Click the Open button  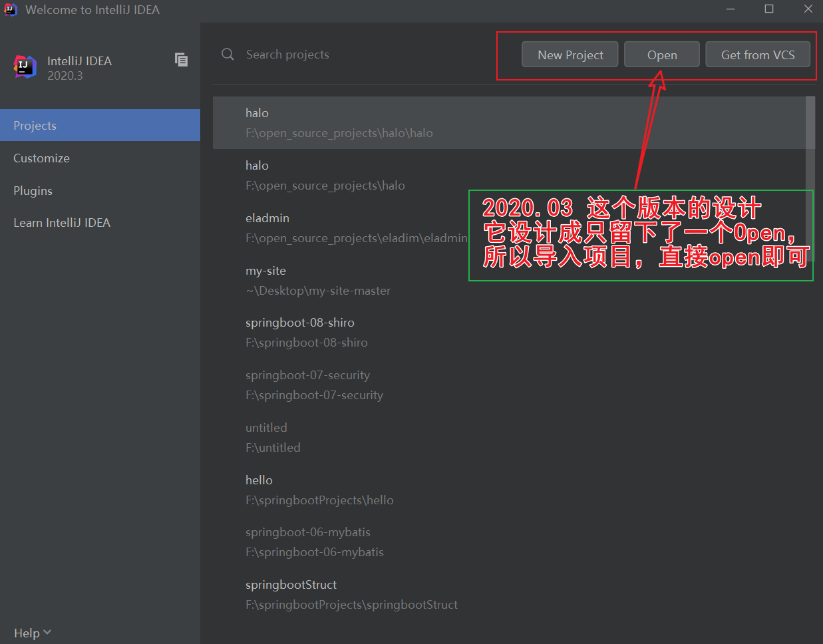tap(662, 55)
